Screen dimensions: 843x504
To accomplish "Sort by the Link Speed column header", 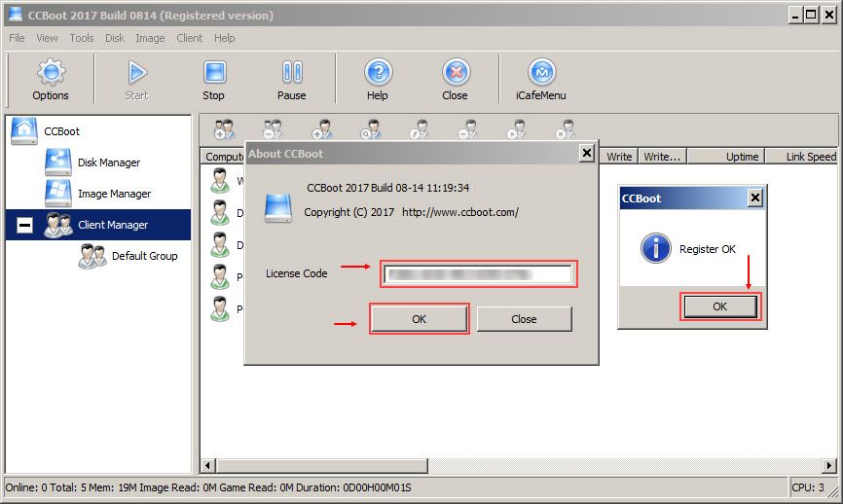I will (x=801, y=157).
